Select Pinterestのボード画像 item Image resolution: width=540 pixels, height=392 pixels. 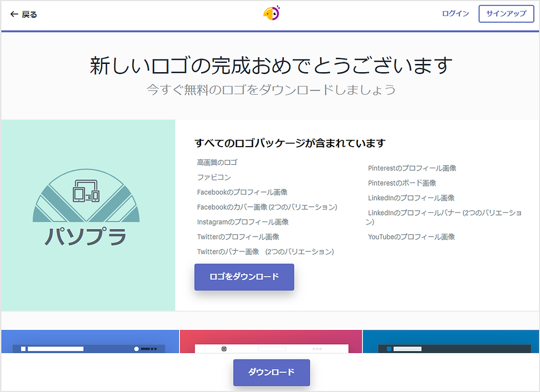tap(402, 183)
